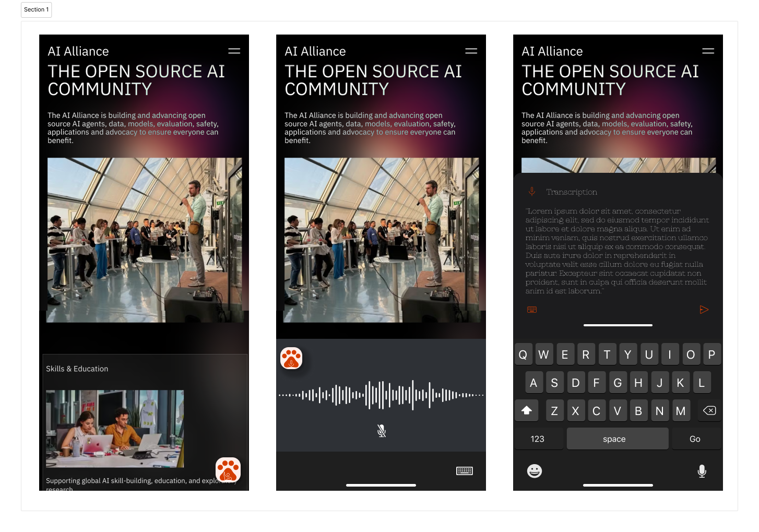This screenshot has height=532, width=759.
Task: Tap the L key on the keyboard
Action: (701, 383)
